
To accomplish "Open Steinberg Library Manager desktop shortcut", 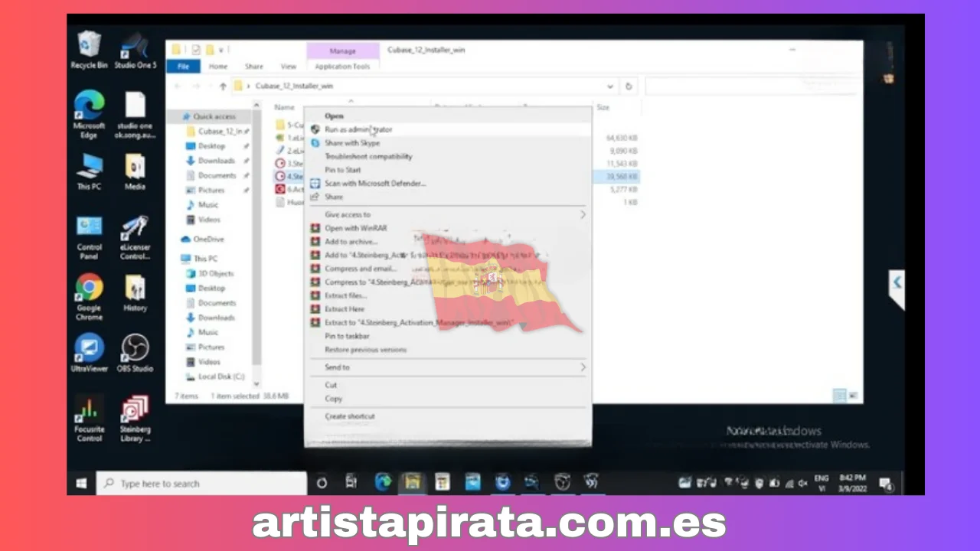I will pyautogui.click(x=135, y=419).
